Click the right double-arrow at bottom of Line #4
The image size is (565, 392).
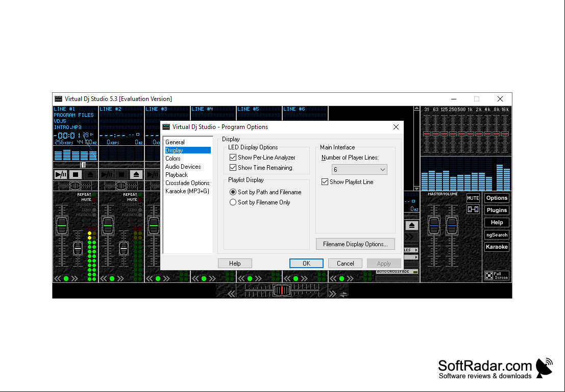(x=213, y=279)
